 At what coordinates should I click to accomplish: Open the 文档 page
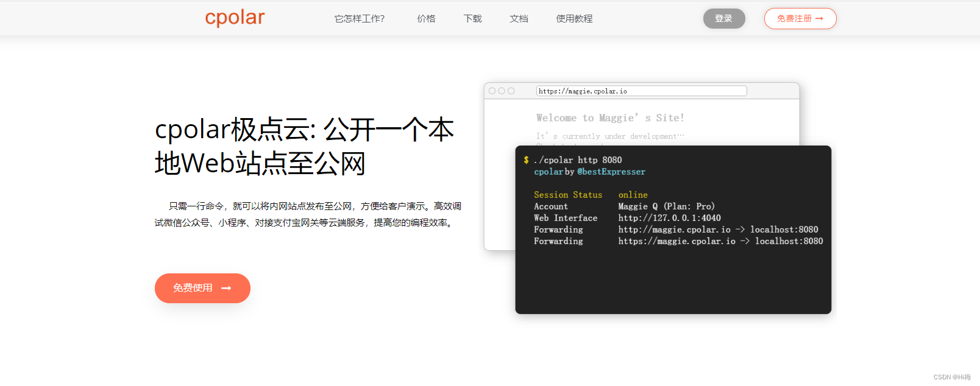pyautogui.click(x=519, y=19)
